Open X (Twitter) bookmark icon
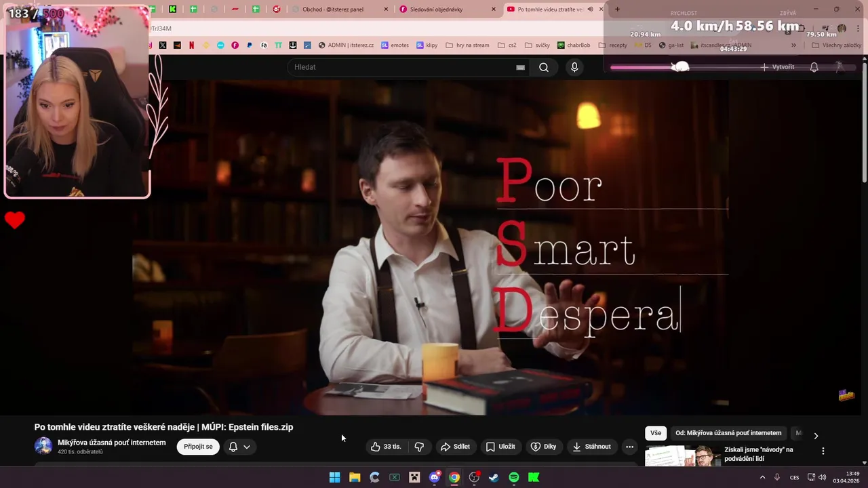Screen dimensions: 868x488 tap(163, 45)
